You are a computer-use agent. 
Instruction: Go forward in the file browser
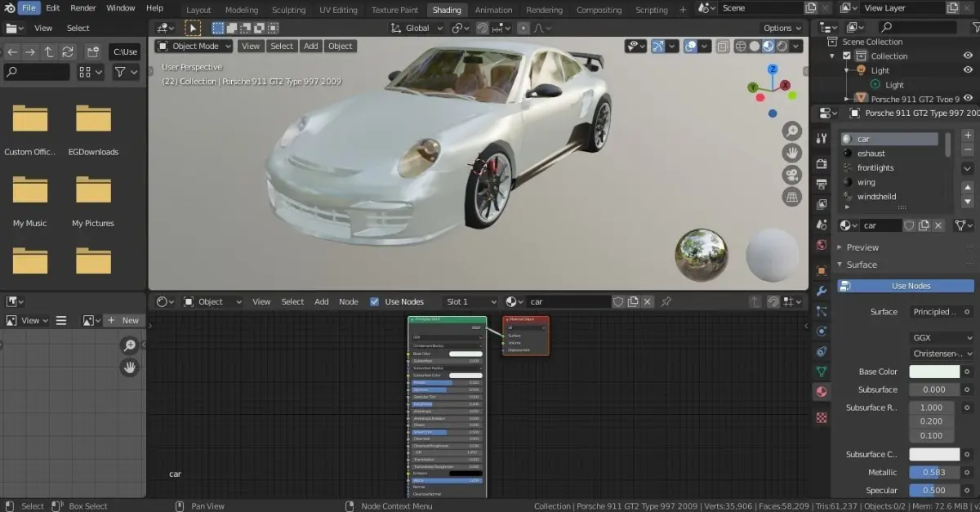pyautogui.click(x=29, y=51)
